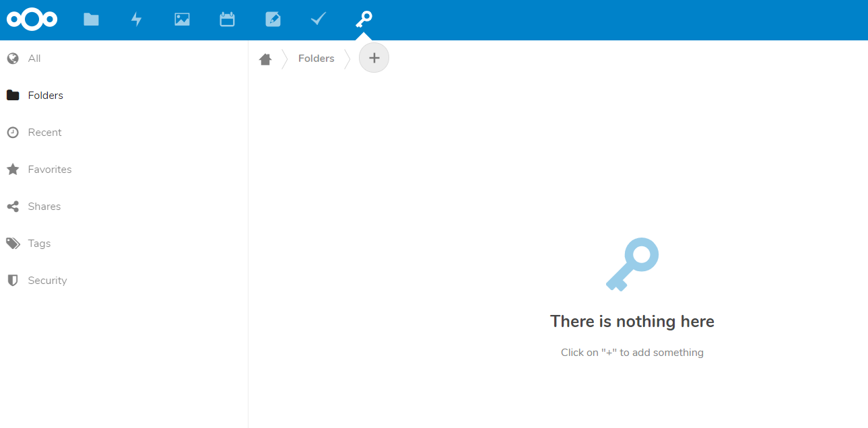868x428 pixels.
Task: Click the star icon beside Favorites
Action: pos(13,170)
